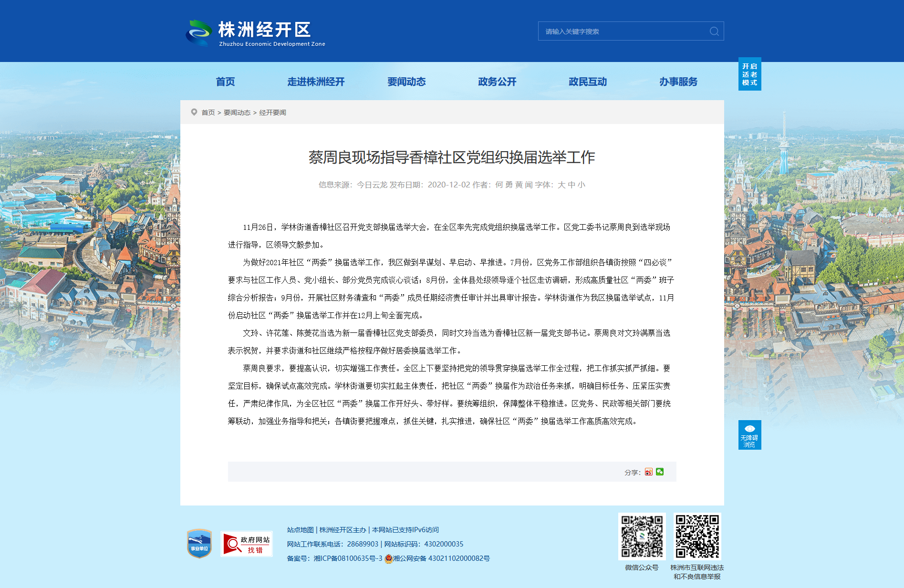
Task: Go to 要闻动态 in breadcrumb
Action: pos(237,113)
